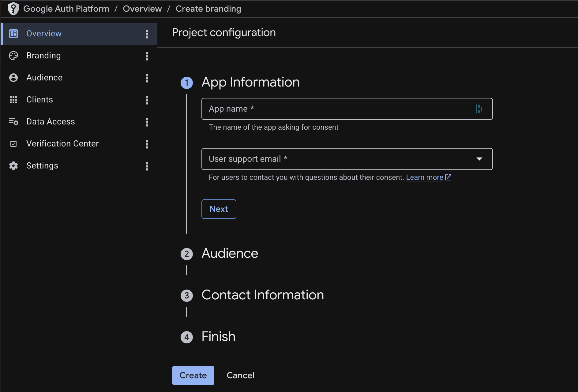Click the User support email field
The image size is (578, 392).
347,159
